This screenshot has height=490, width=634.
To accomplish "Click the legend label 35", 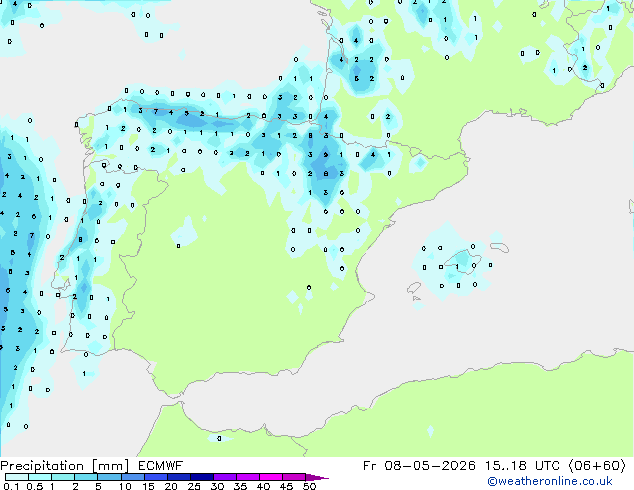I will click(x=240, y=486).
